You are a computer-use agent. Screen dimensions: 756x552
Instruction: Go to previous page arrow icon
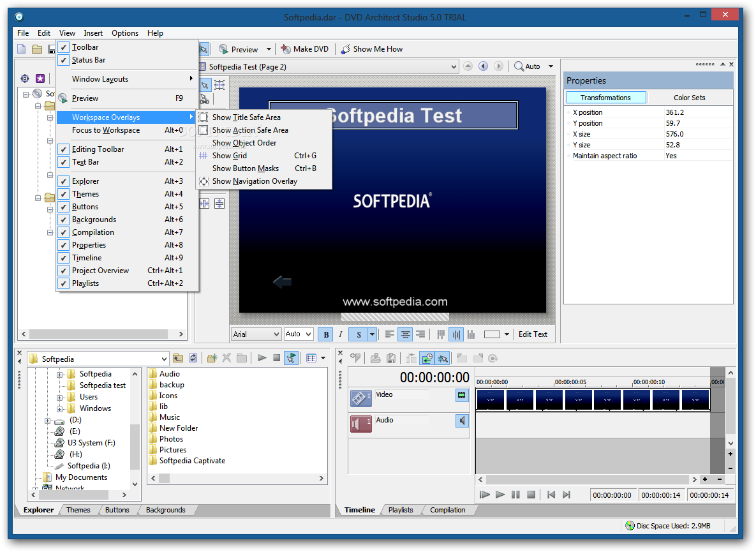coord(483,66)
